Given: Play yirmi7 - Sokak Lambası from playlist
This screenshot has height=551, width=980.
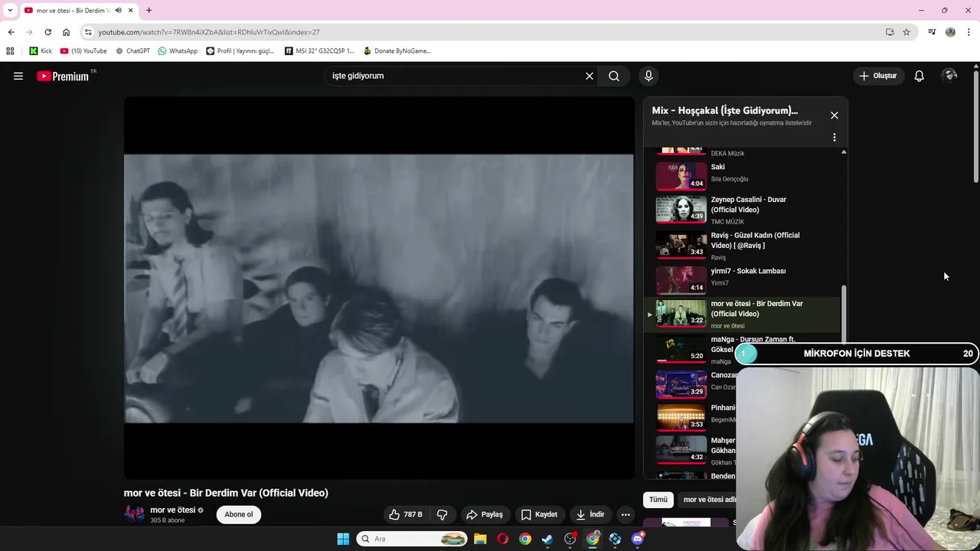Looking at the screenshot, I should tap(743, 279).
